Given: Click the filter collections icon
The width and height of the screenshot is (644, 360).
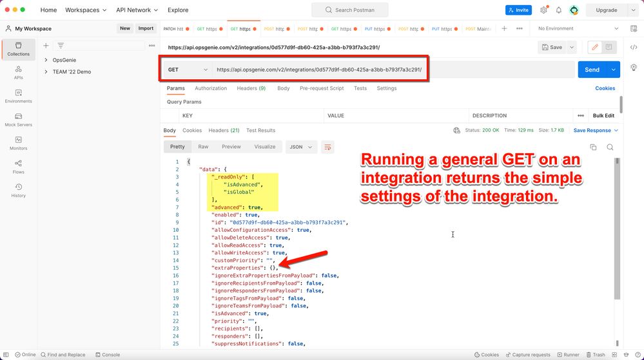Looking at the screenshot, I should point(61,46).
